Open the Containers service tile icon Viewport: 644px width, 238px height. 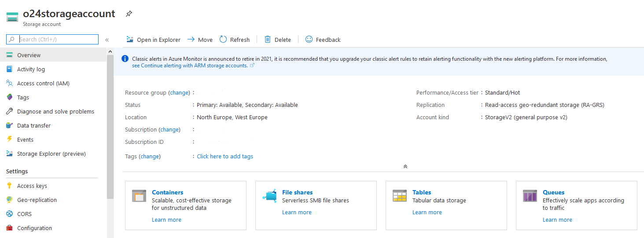(x=139, y=196)
